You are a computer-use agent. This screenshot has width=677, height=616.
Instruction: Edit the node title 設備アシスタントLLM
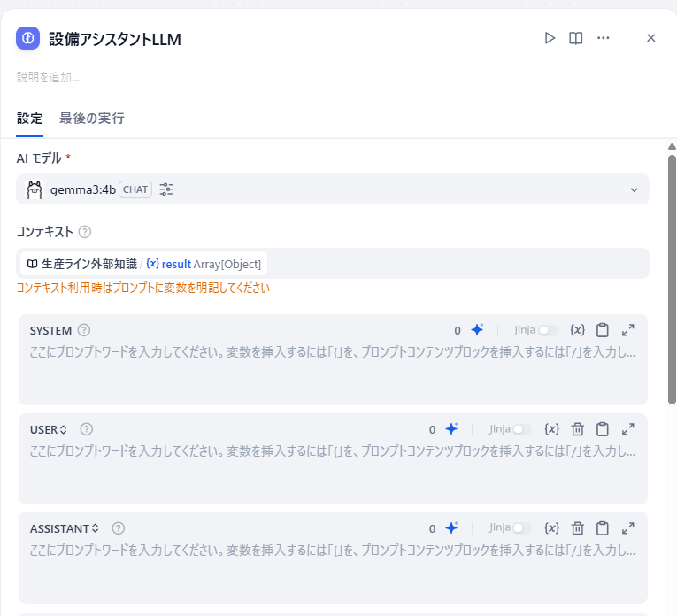[115, 39]
